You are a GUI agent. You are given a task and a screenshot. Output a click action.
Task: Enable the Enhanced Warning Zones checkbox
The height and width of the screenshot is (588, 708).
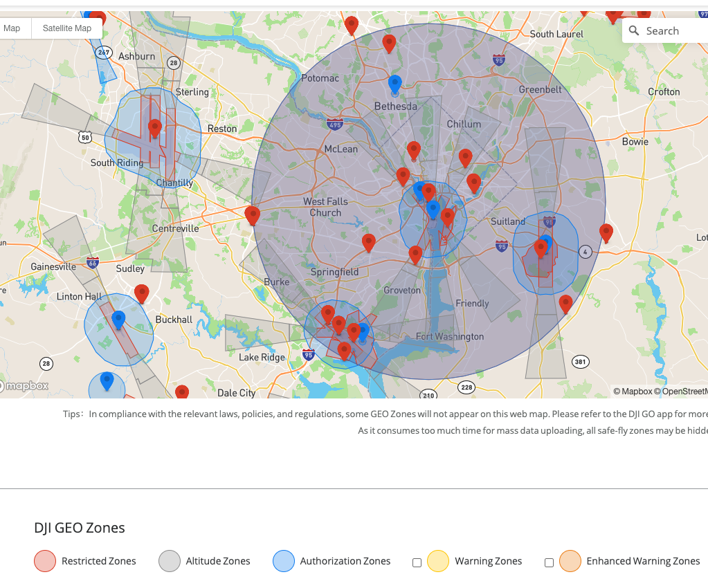point(549,562)
